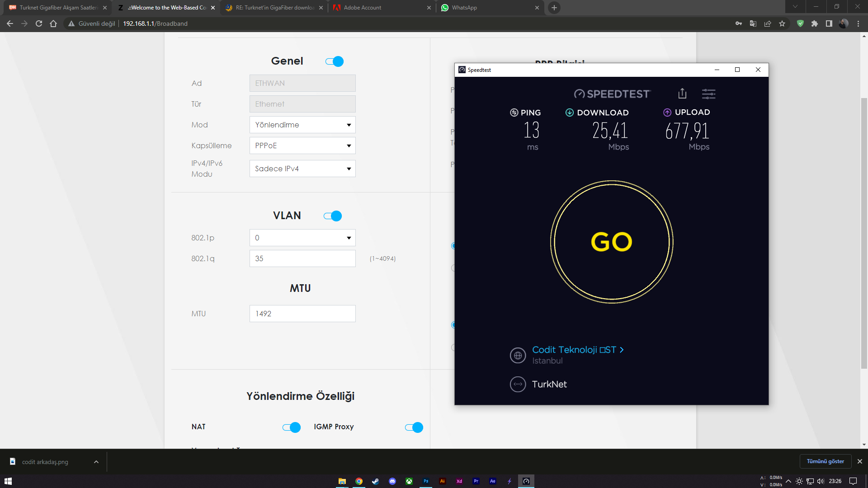
Task: Open the tab search chevron in Chrome
Action: coord(795,6)
